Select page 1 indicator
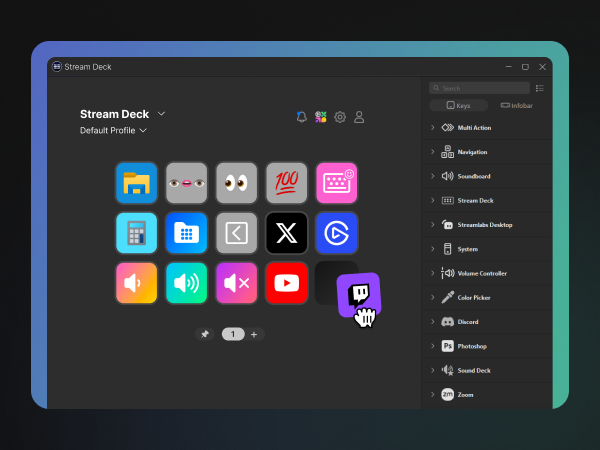Viewport: 600px width, 450px height. click(233, 334)
